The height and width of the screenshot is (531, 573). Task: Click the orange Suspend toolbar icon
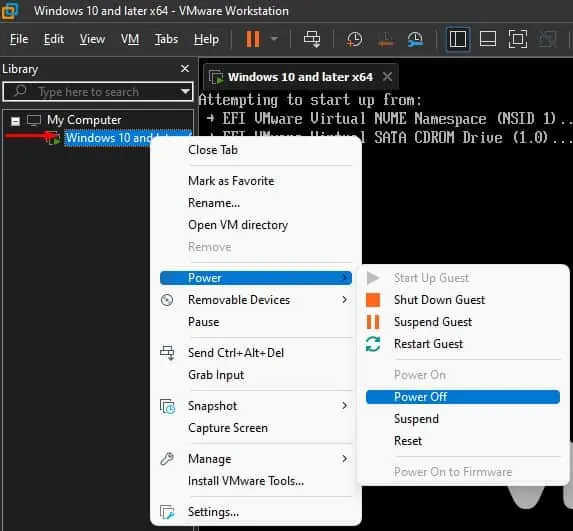253,39
